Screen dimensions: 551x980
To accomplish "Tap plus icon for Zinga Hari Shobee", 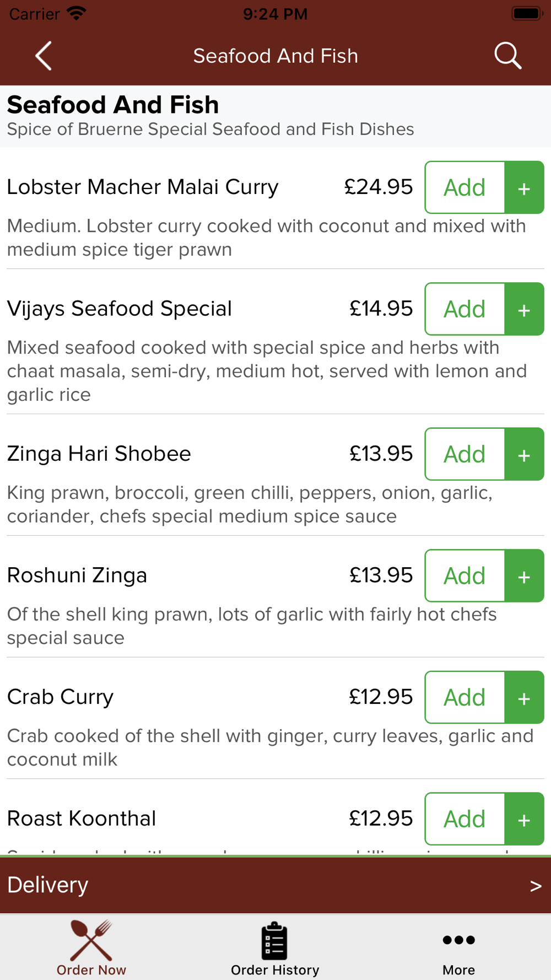I will click(524, 454).
